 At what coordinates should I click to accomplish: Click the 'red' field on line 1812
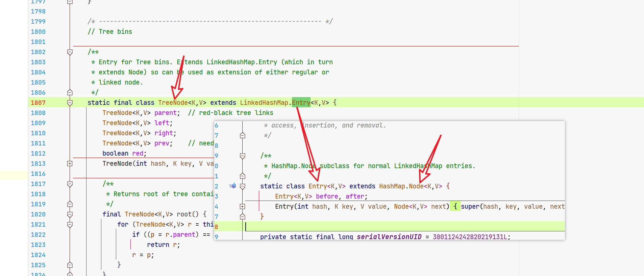pyautogui.click(x=138, y=153)
